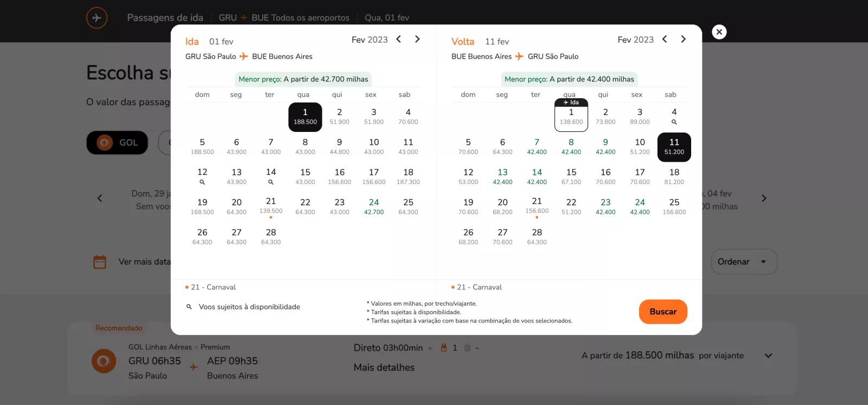
Task: Select Volta date 10 priced 51.200
Action: pos(640,147)
